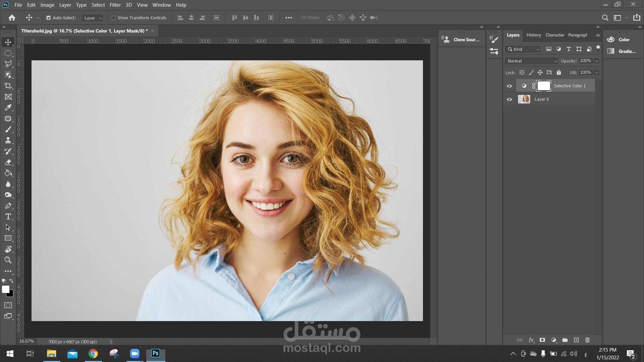Delete layer using trash icon
The width and height of the screenshot is (644, 362).
pyautogui.click(x=587, y=340)
